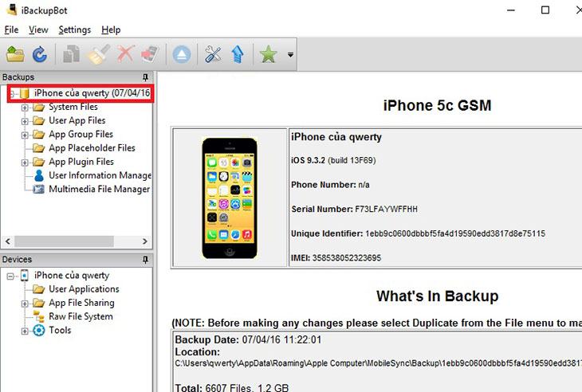
Task: Select User App Files tree item
Action: tap(77, 120)
